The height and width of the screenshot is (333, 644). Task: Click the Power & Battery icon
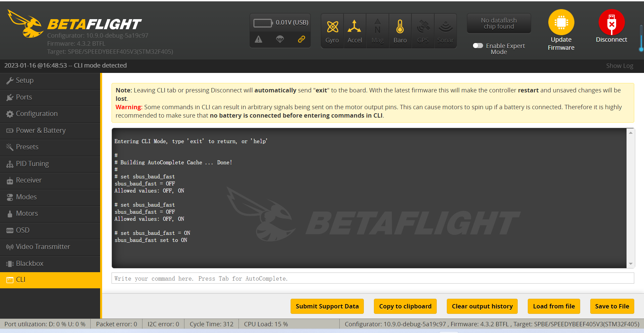click(10, 131)
